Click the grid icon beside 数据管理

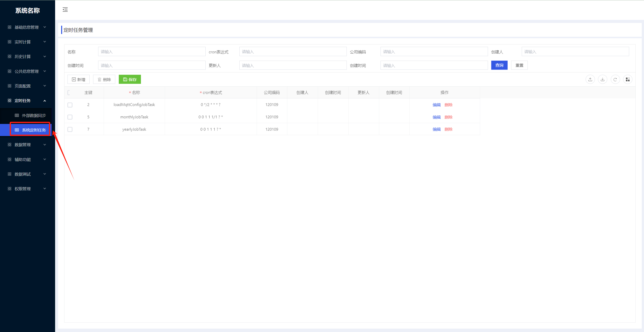10,145
